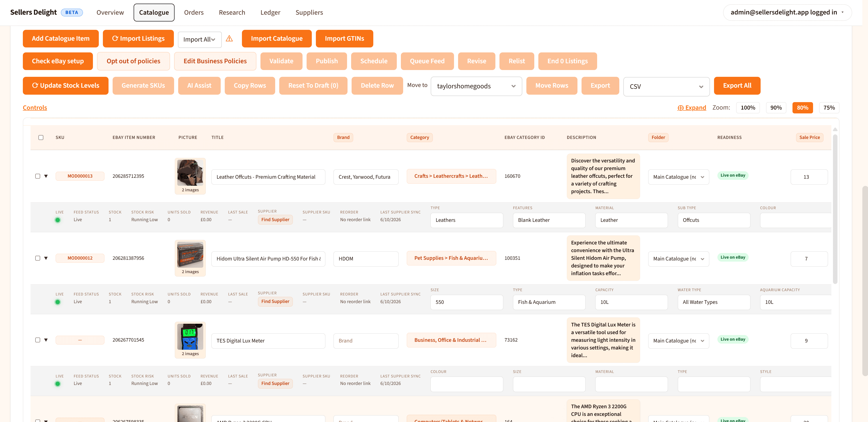Click the Import Catalogue button
This screenshot has height=422, width=868.
click(277, 38)
